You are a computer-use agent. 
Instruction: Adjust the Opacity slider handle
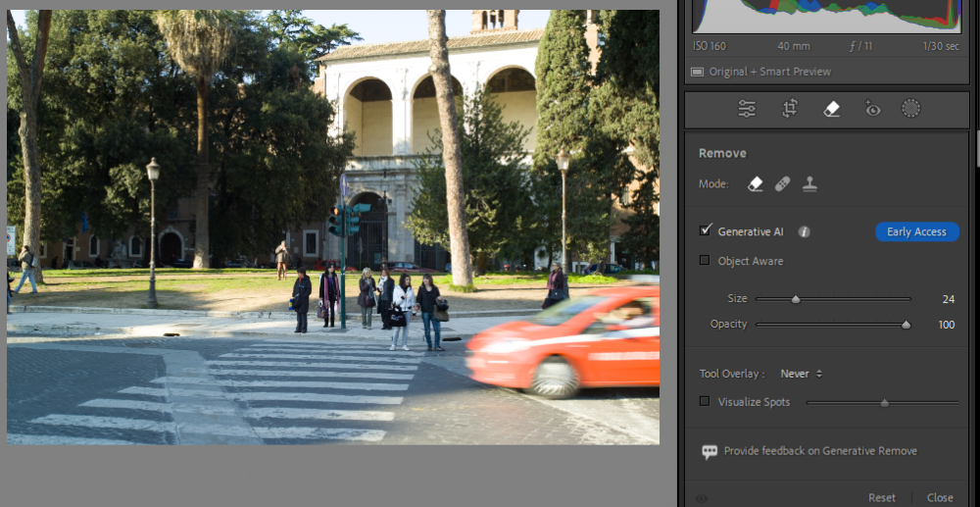906,325
